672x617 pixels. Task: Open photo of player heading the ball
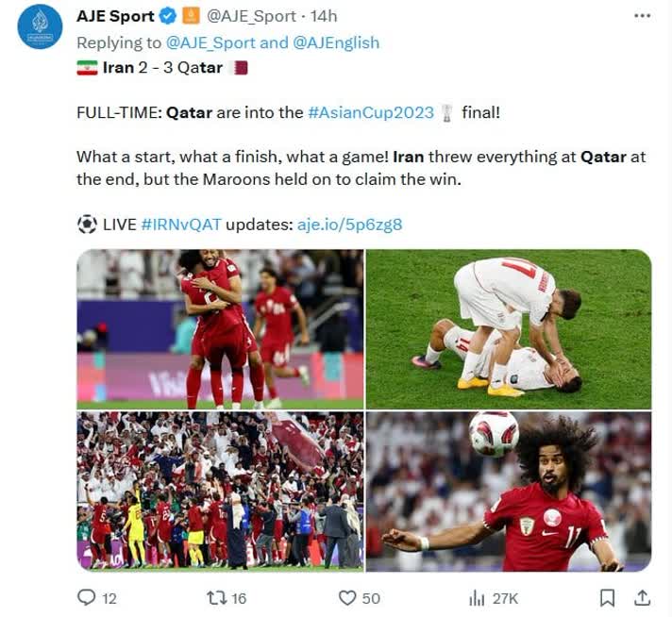pos(509,492)
